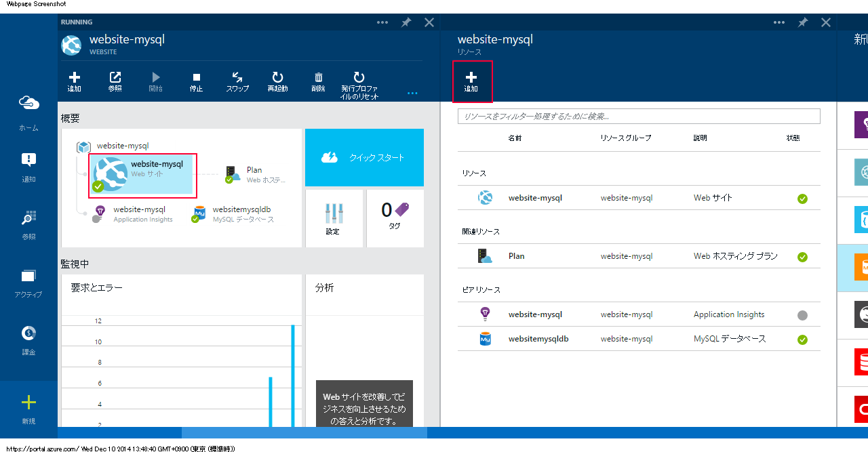The width and height of the screenshot is (868, 452).
Task: Open アクティブ in the left sidebar
Action: pyautogui.click(x=28, y=283)
